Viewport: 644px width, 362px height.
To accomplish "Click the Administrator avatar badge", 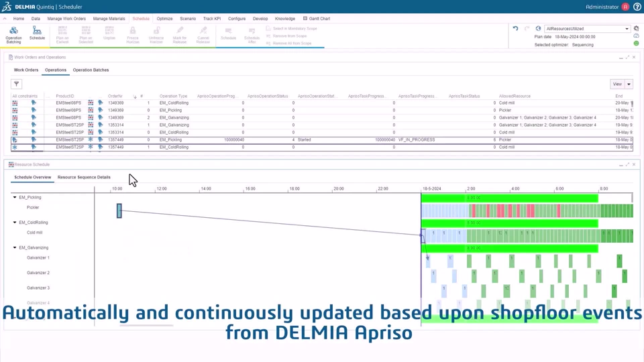I will [x=625, y=7].
